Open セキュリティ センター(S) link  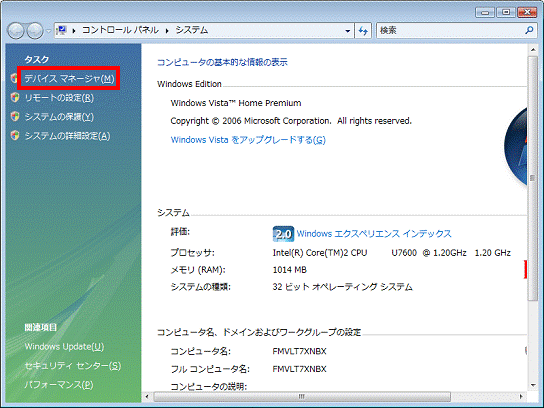[x=73, y=366]
